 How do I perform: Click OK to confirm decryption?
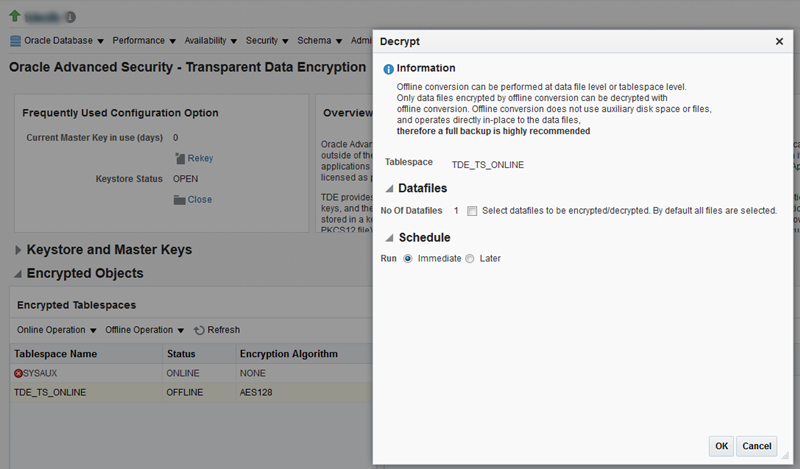(721, 446)
